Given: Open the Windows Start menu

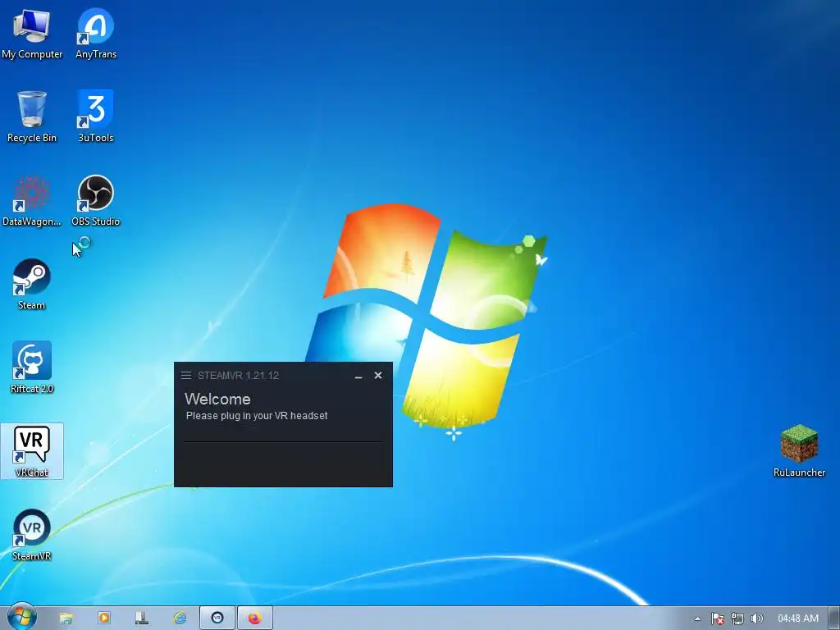Looking at the screenshot, I should tap(21, 618).
